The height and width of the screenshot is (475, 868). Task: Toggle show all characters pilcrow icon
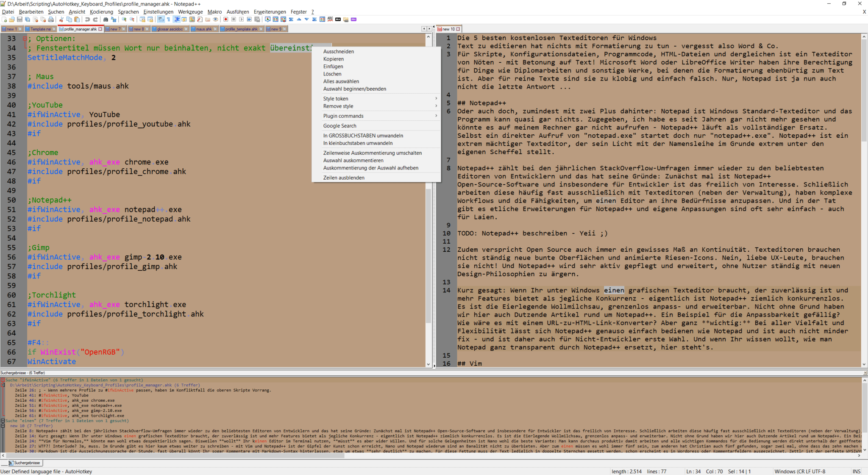[168, 19]
